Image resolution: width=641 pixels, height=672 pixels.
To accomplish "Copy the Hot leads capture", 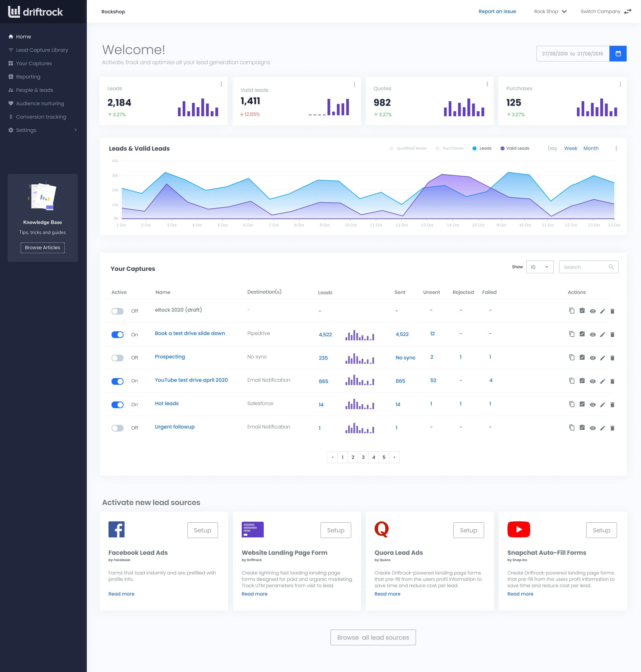I will [x=572, y=404].
